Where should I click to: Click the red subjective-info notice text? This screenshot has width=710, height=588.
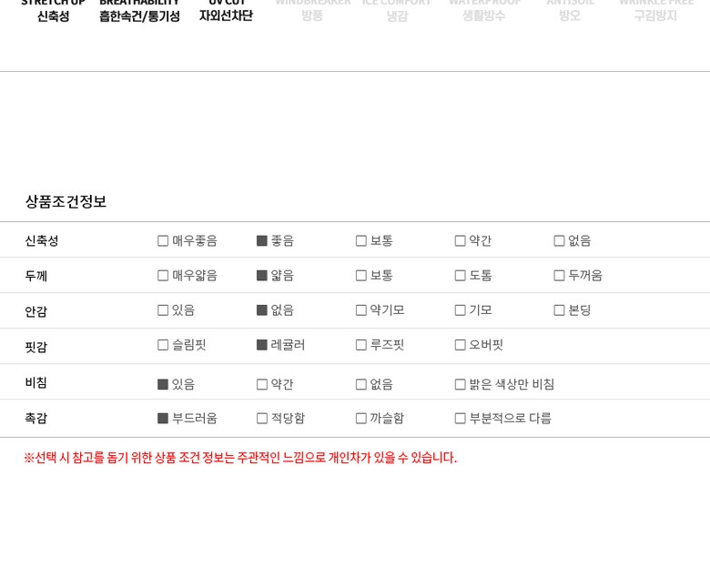[240, 458]
